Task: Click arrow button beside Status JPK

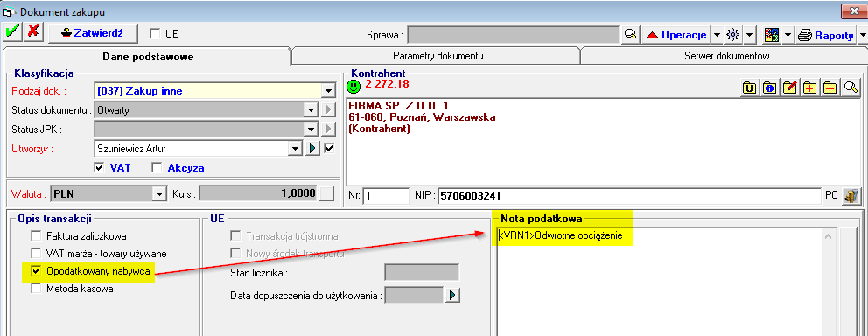Action: (328, 129)
